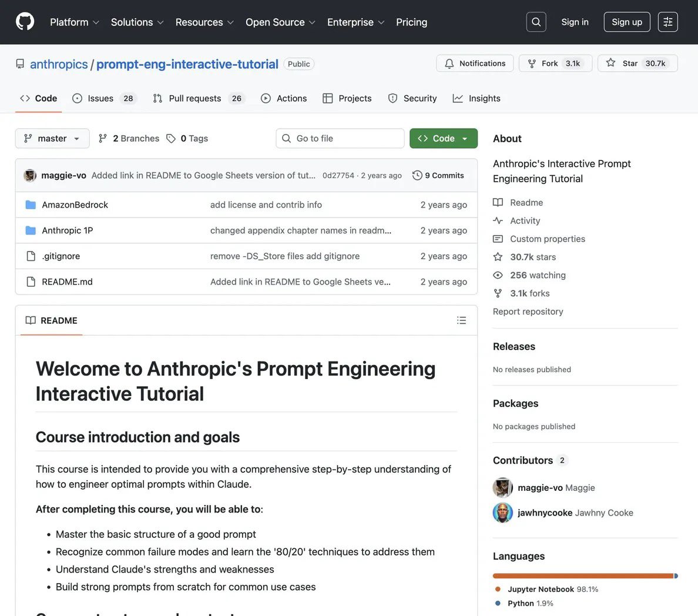Screen dimensions: 698x616
Task: Click the fork icon beside 3.1k forks
Action: 498,293
